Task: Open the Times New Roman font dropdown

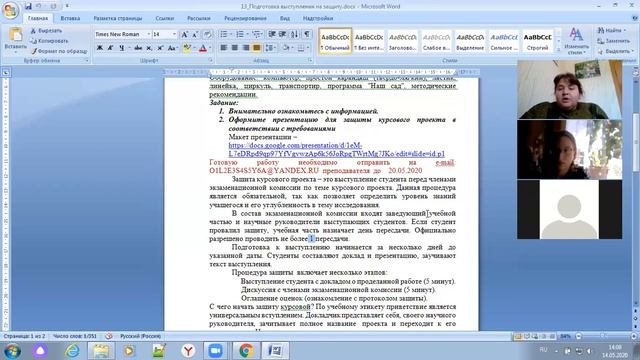Action: (149, 34)
